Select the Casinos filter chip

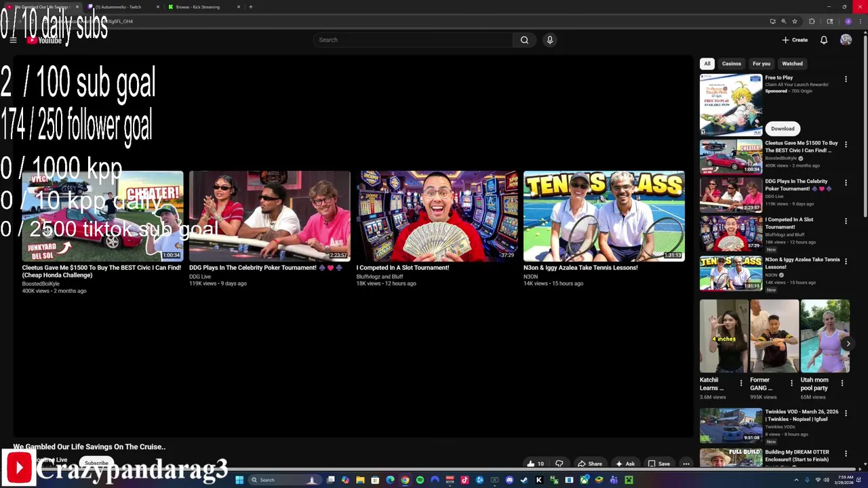731,64
